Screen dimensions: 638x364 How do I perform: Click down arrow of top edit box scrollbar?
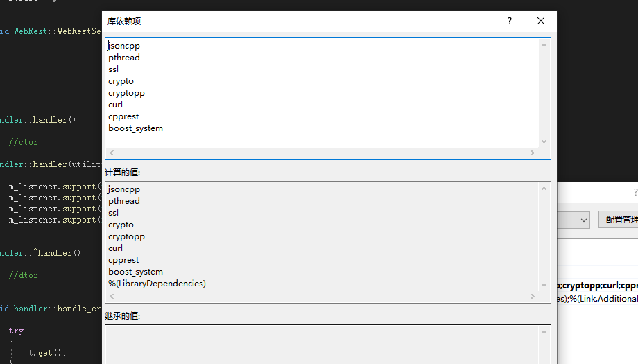pyautogui.click(x=544, y=141)
